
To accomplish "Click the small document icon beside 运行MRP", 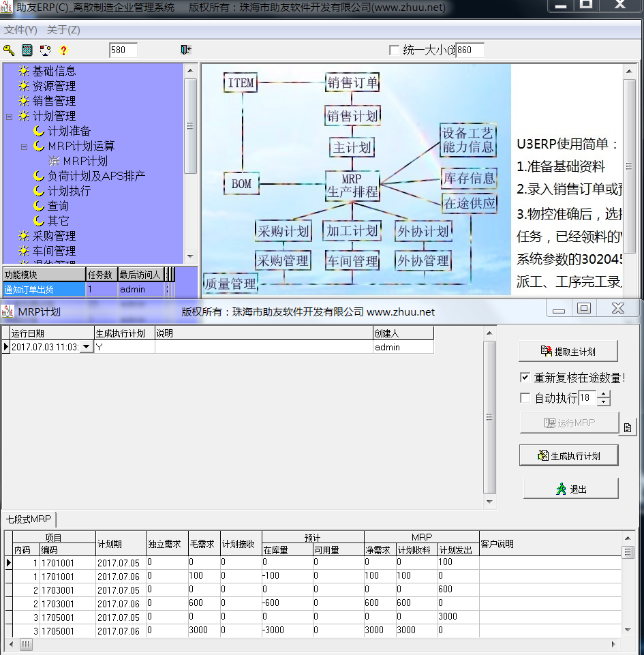I will 628,427.
